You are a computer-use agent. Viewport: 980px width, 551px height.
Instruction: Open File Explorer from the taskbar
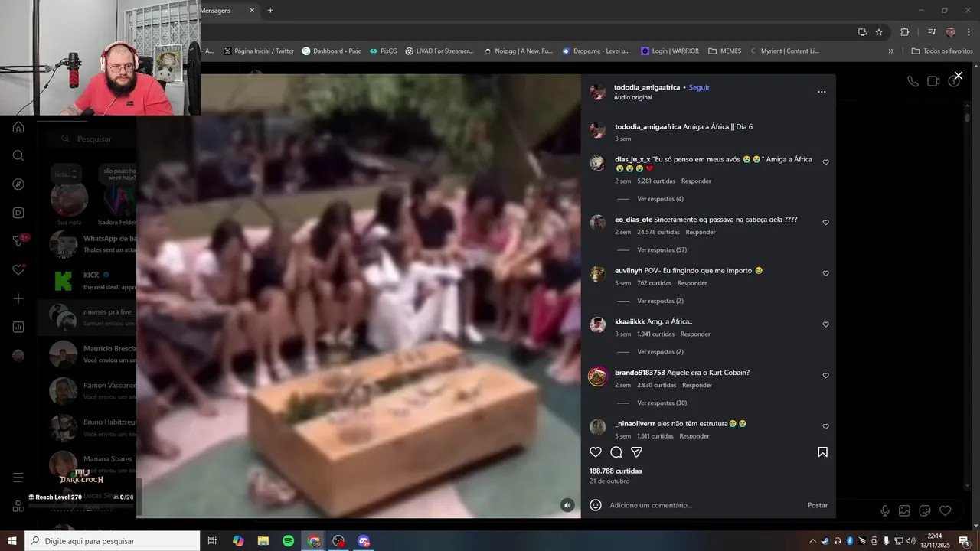(263, 541)
